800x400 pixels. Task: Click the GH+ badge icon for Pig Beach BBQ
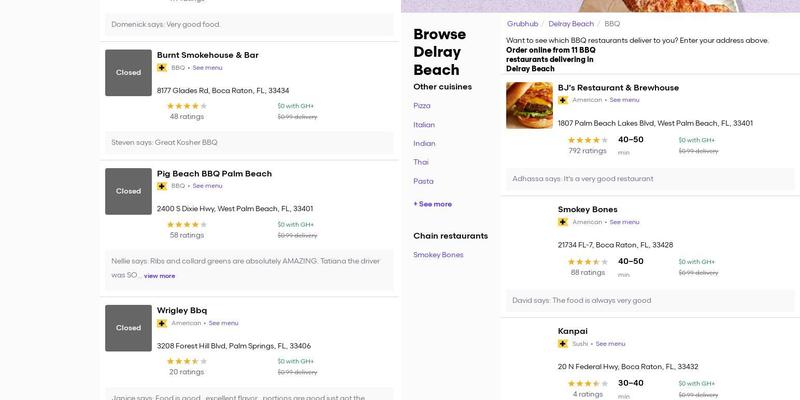[x=162, y=186]
